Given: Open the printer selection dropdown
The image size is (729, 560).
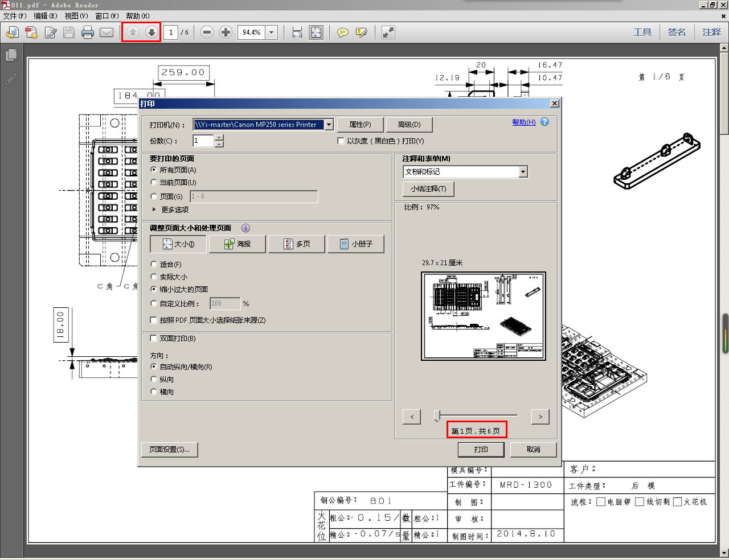Looking at the screenshot, I should 329,124.
